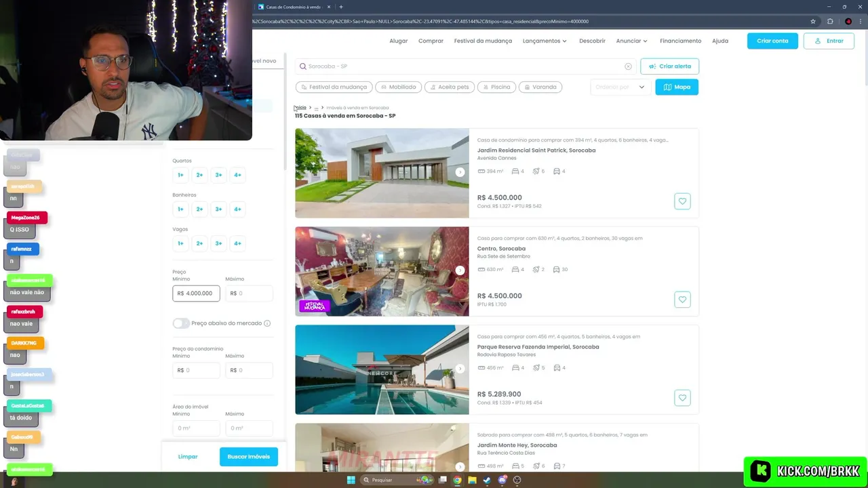
Task: Open the Parque Reserva Fazenda Imperial pool photo
Action: (382, 369)
